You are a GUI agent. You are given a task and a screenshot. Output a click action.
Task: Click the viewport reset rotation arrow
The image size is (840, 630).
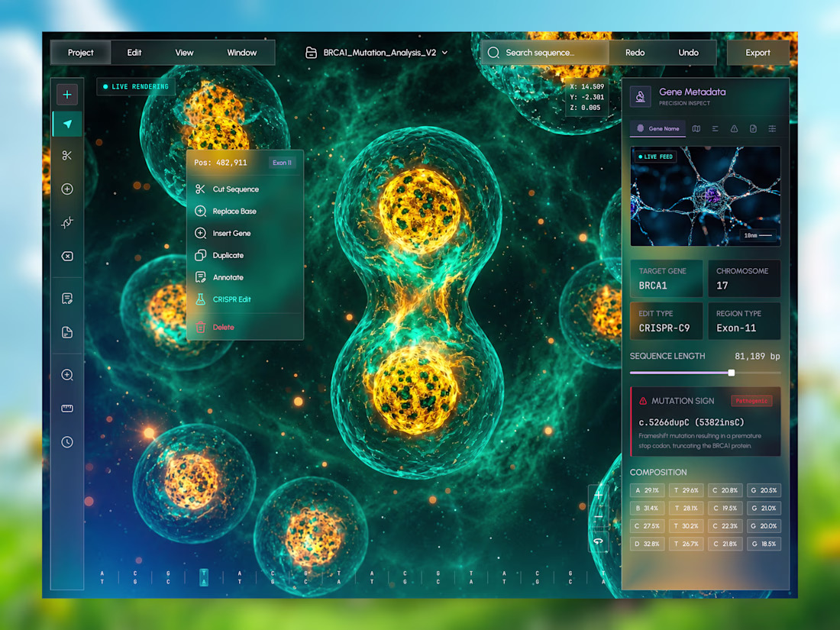point(599,541)
